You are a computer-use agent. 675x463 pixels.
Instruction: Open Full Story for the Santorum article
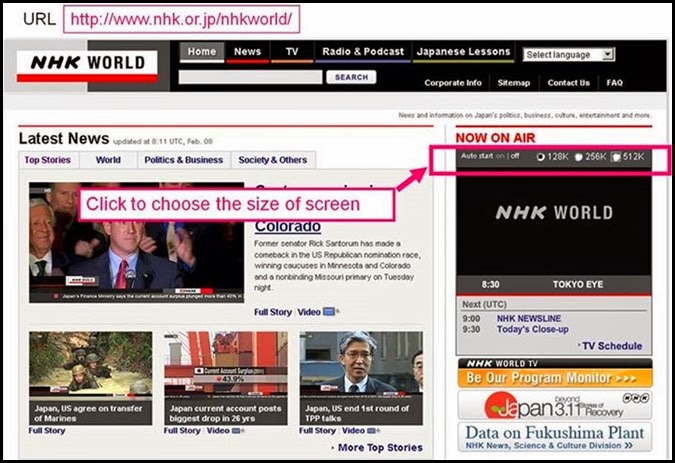[x=273, y=312]
